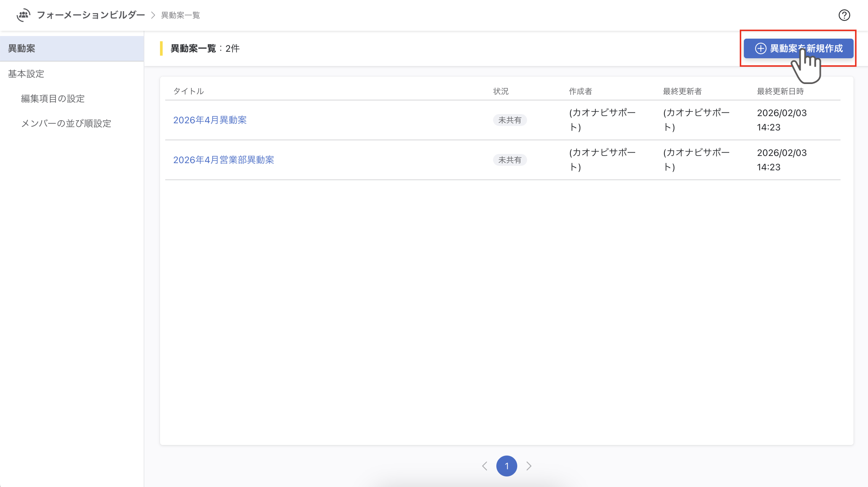The height and width of the screenshot is (487, 868).
Task: Select page 1 in pagination
Action: point(506,466)
